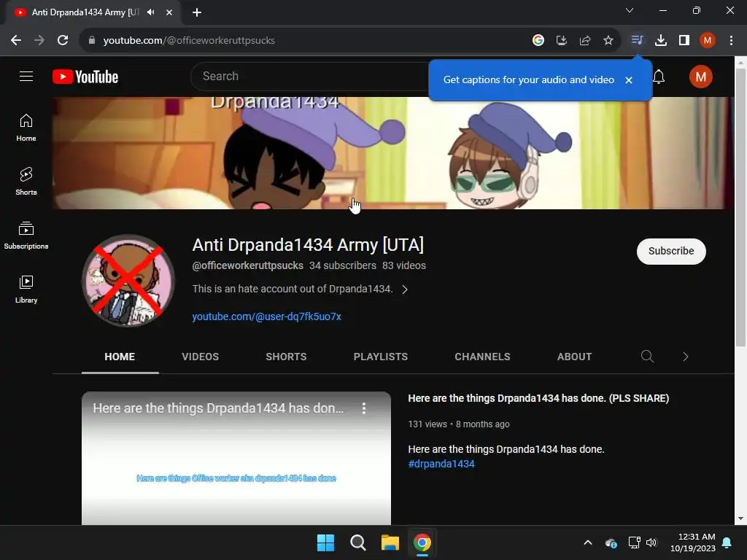747x560 pixels.
Task: Click the channel banner image
Action: pyautogui.click(x=393, y=153)
